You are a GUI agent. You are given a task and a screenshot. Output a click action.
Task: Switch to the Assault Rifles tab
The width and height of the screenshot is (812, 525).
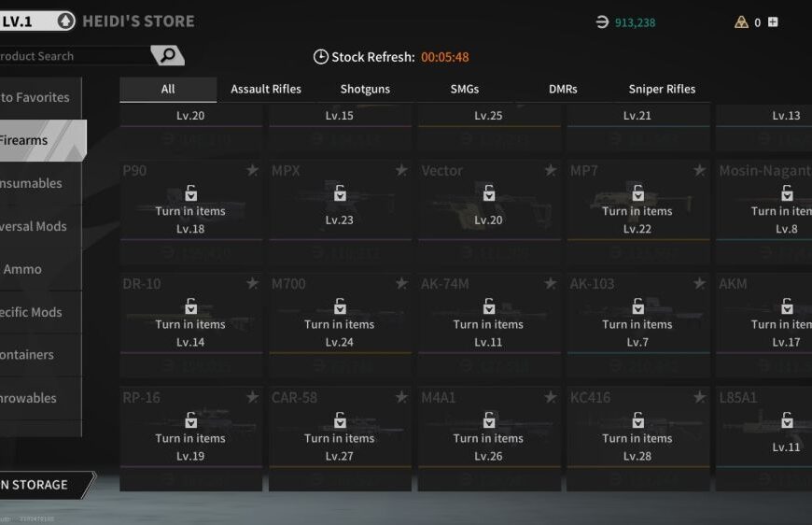(x=266, y=90)
